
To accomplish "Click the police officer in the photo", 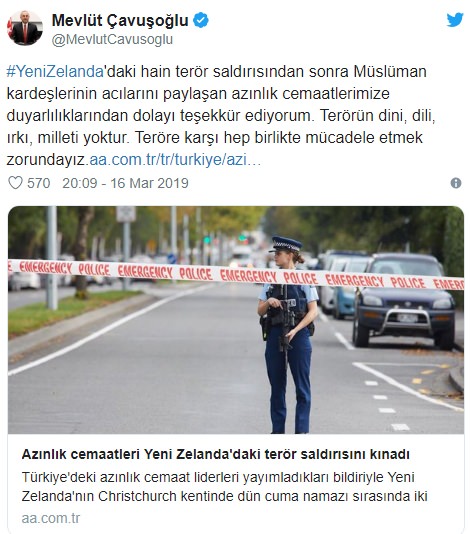I will 288,335.
